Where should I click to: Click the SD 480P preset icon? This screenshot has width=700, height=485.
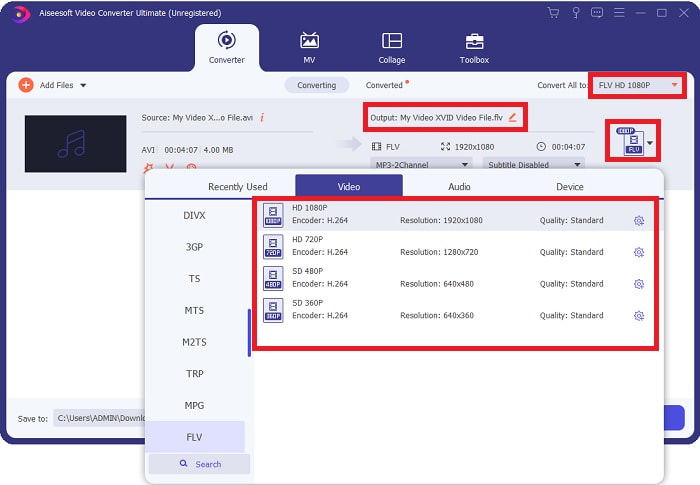click(273, 278)
